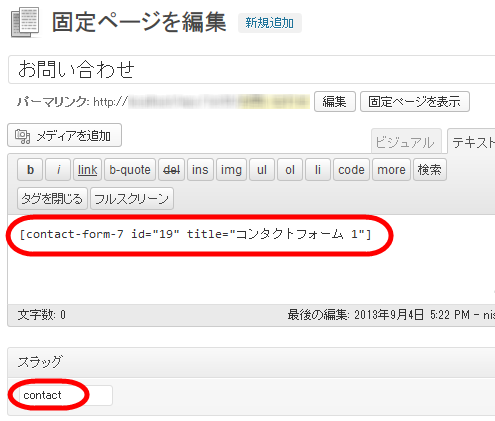495x421 pixels.
Task: Click the 新規追加 link
Action: pos(270,23)
